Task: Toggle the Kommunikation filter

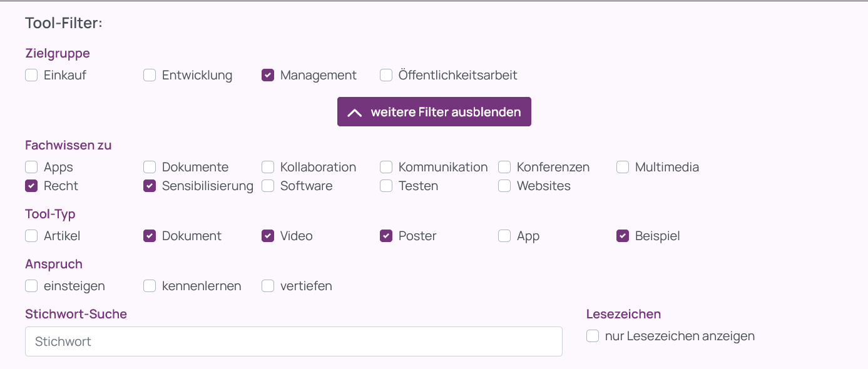Action: tap(386, 167)
